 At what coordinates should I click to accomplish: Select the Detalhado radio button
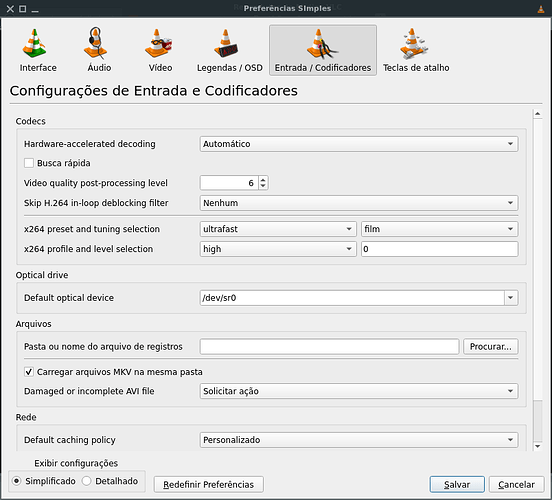(x=87, y=481)
